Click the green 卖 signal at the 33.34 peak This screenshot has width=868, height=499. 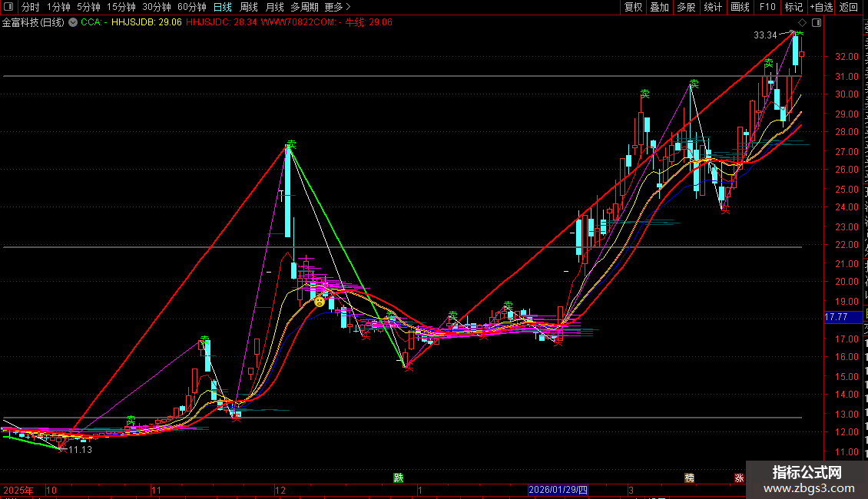click(800, 35)
